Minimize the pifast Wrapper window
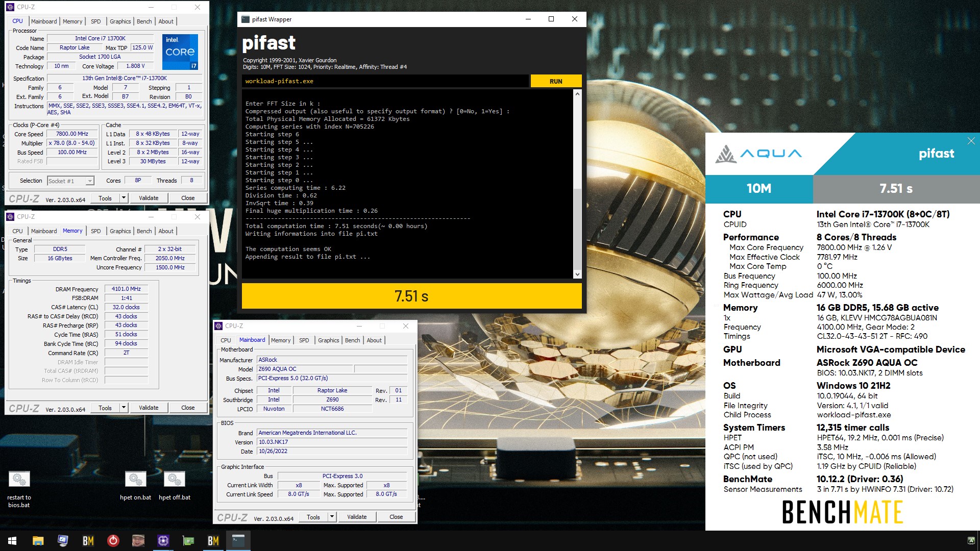The image size is (980, 551). coord(528,19)
